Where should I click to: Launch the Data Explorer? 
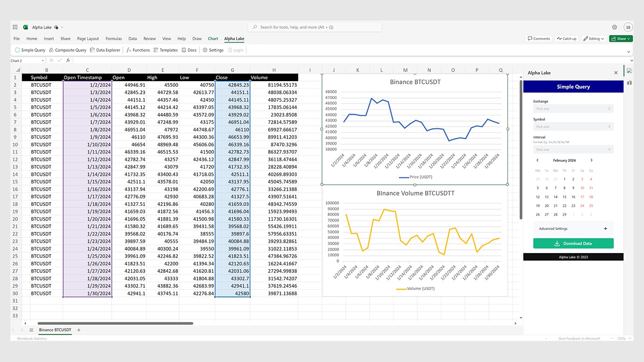105,50
